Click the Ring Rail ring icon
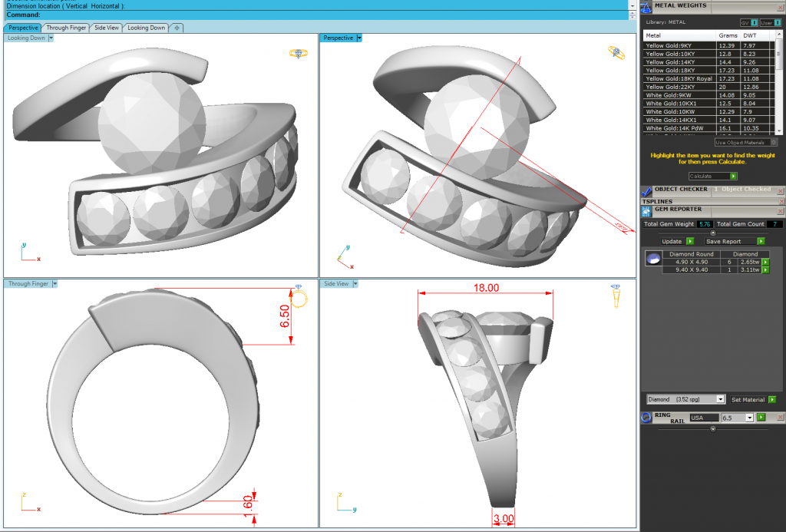786x532 pixels. (646, 417)
